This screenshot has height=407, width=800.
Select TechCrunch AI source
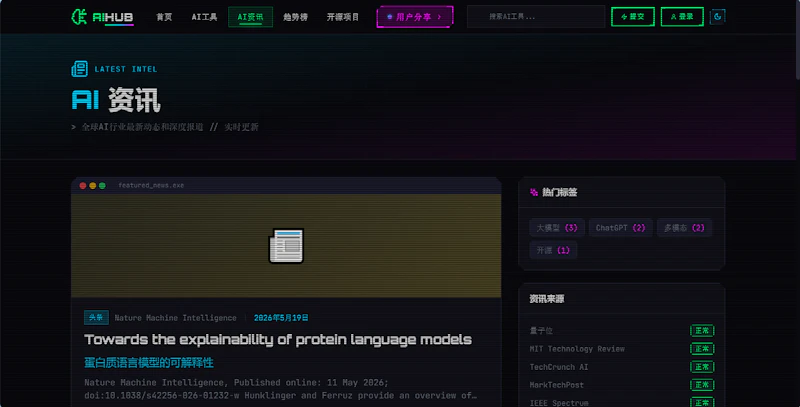(559, 367)
